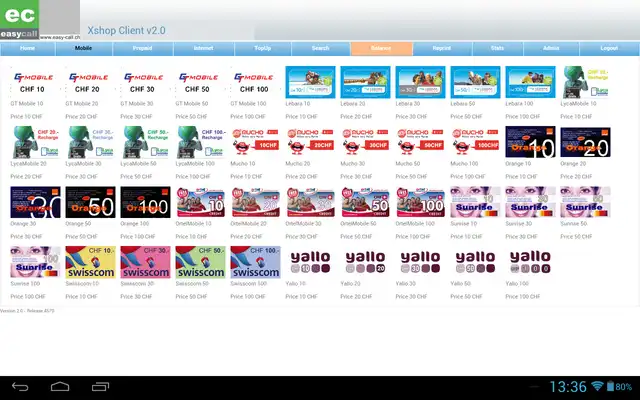
Task: Pick the OrtelMobile 100 credit card
Action: point(420,202)
